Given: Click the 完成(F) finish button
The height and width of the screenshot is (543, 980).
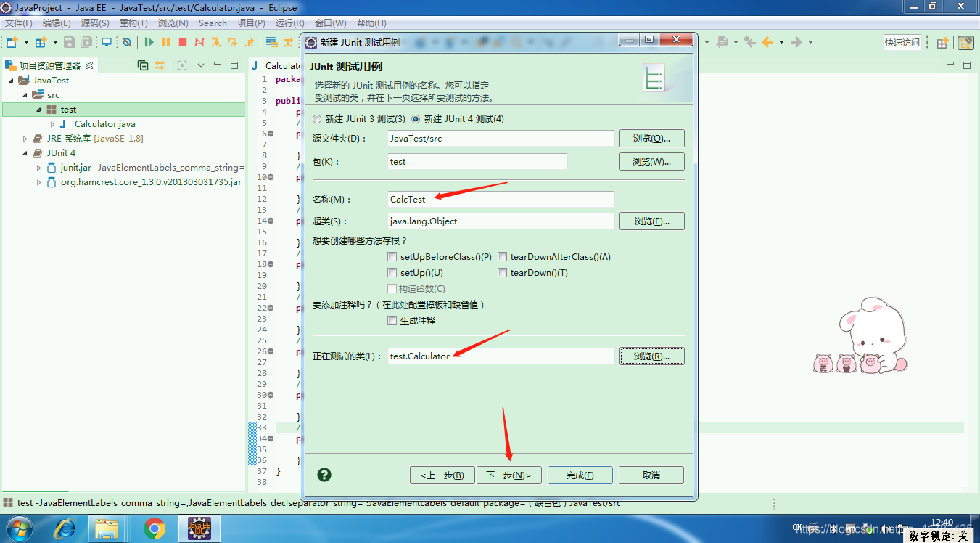Looking at the screenshot, I should pos(580,475).
